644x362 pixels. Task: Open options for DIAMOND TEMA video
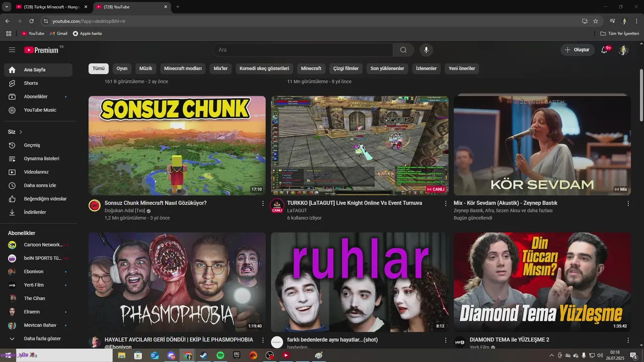628,340
